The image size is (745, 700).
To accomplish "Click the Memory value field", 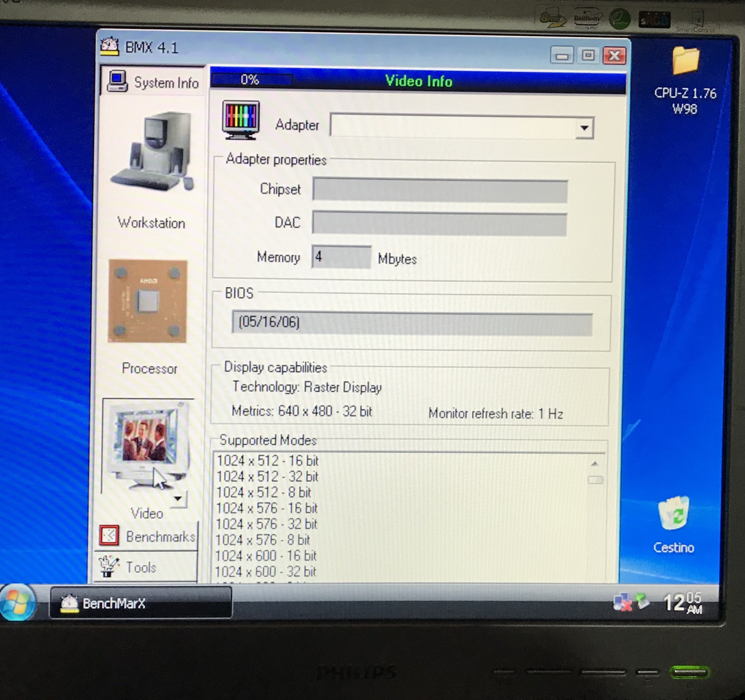I will (341, 257).
